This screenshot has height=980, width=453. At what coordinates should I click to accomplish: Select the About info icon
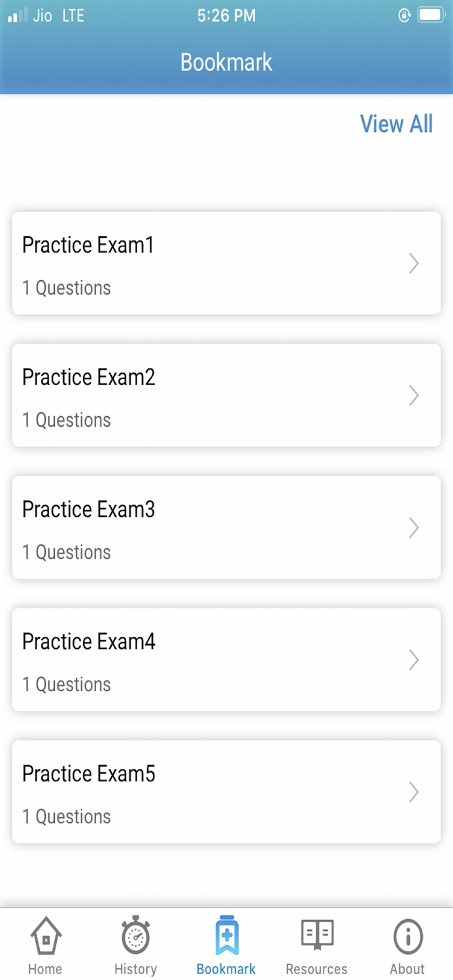[407, 936]
